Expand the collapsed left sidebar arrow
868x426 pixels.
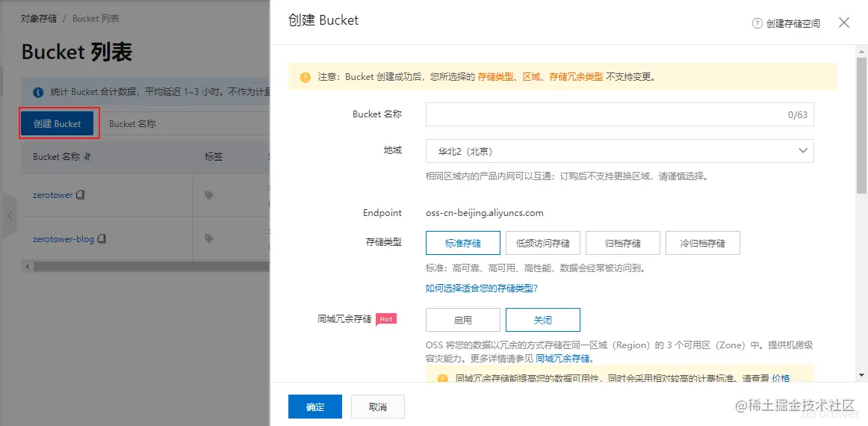[x=10, y=215]
